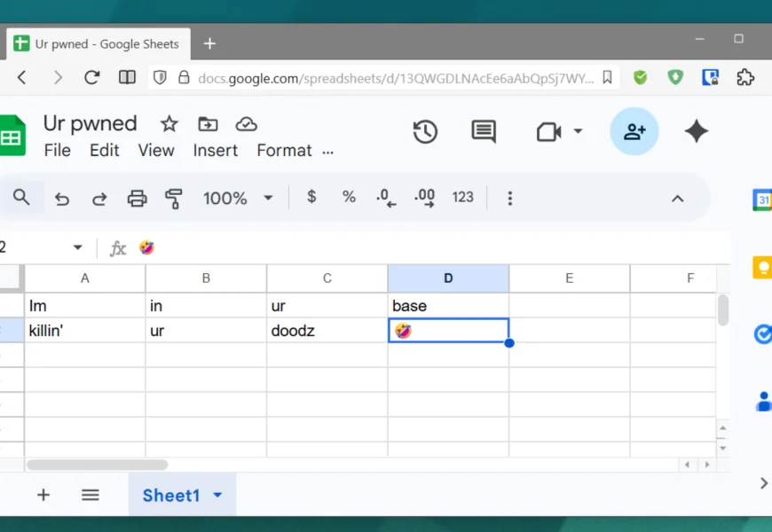772x532 pixels.
Task: Click the formula bar with emoji
Action: (x=433, y=247)
